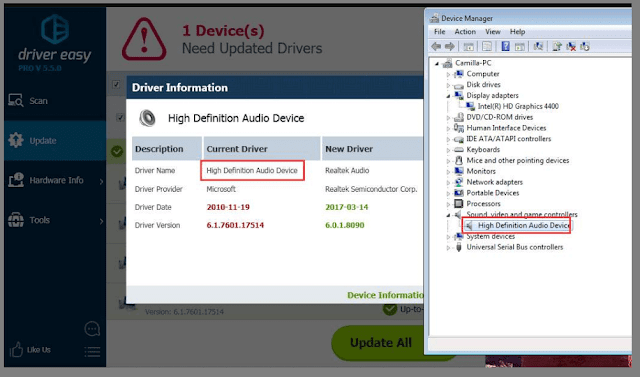
Task: Click the Update Driver Software toolbar icon
Action: point(557,47)
